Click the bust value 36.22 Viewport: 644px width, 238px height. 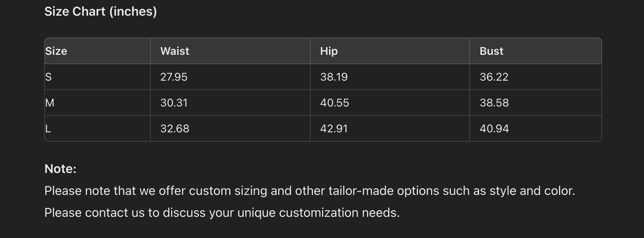(x=494, y=77)
